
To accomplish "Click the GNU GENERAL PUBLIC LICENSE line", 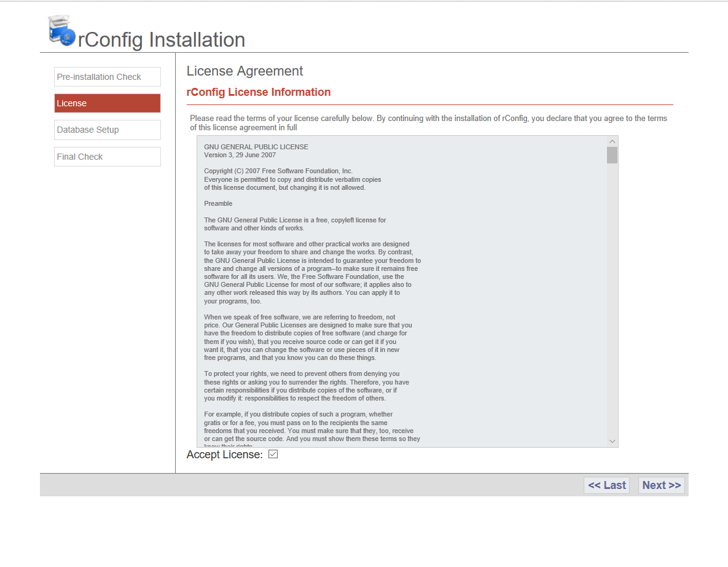I will [x=256, y=147].
